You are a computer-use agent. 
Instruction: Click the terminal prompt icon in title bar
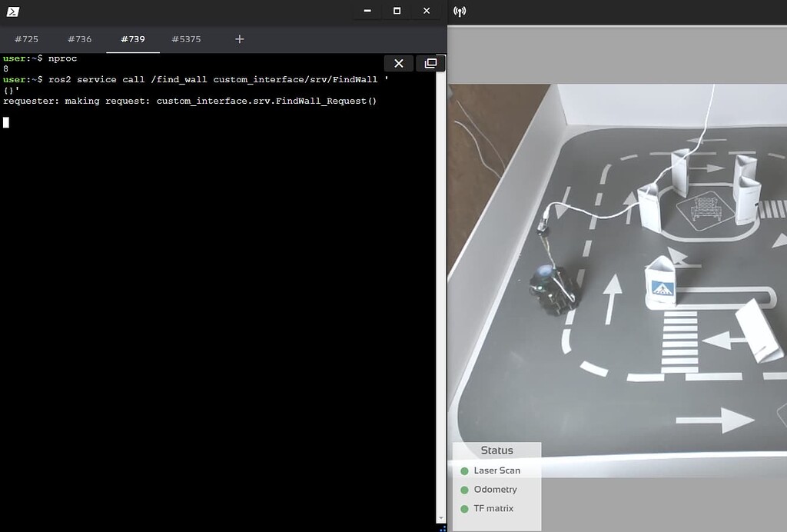click(x=12, y=11)
